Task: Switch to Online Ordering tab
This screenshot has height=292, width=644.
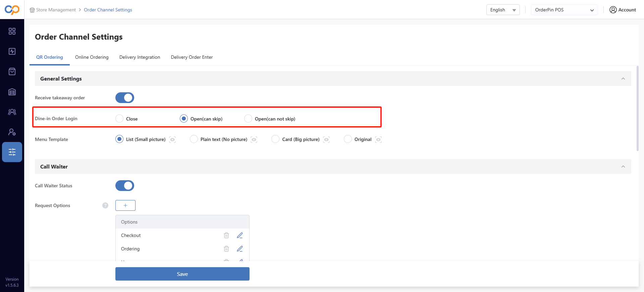Action: tap(92, 57)
